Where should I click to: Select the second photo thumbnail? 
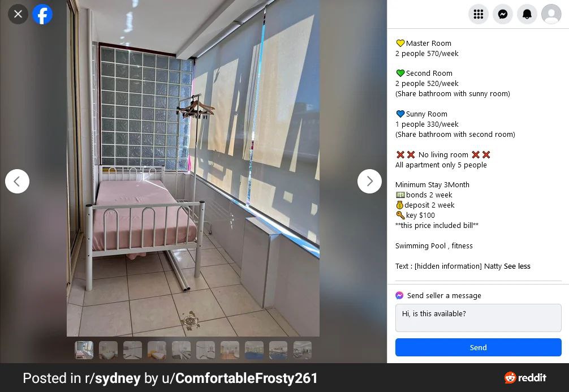(x=108, y=350)
